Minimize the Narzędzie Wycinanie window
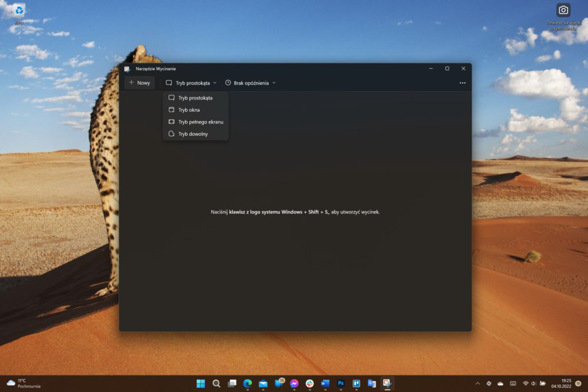 [431, 69]
